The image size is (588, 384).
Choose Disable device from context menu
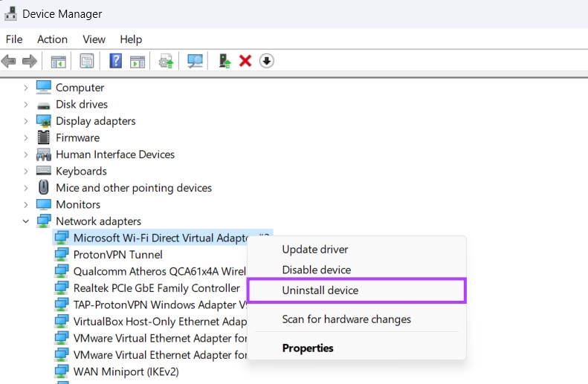pos(357,270)
